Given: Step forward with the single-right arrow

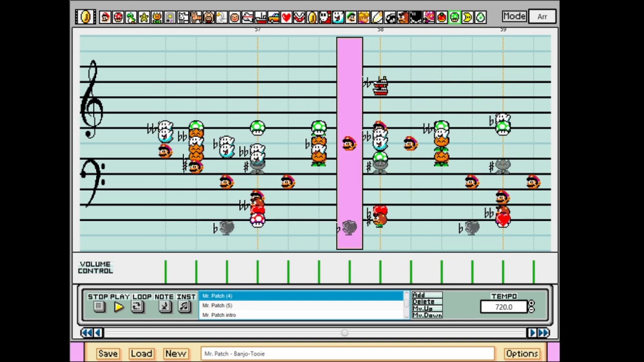Looking at the screenshot, I should pos(532,332).
